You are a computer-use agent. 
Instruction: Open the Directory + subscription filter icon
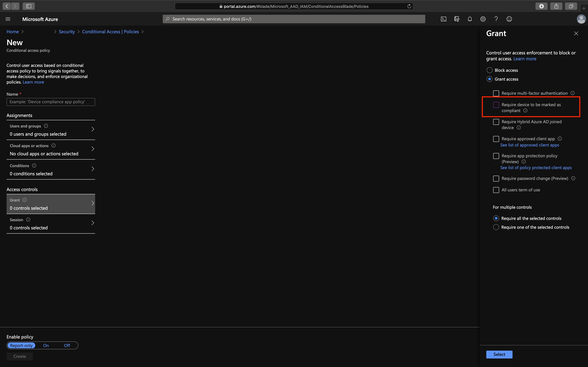(x=457, y=19)
